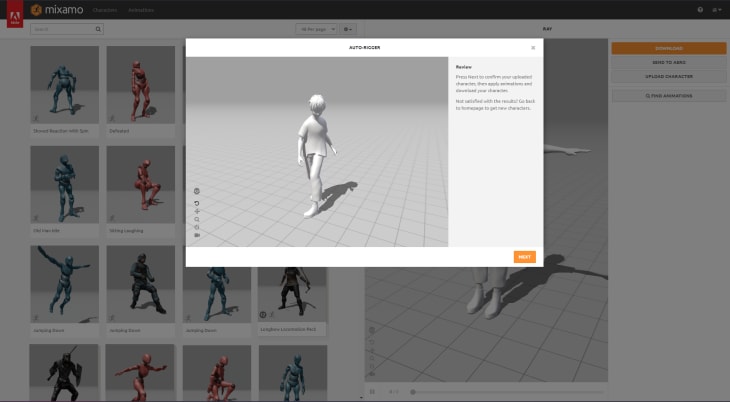This screenshot has width=730, height=402.
Task: Click the orange DOWNLOAD button
Action: 669,48
